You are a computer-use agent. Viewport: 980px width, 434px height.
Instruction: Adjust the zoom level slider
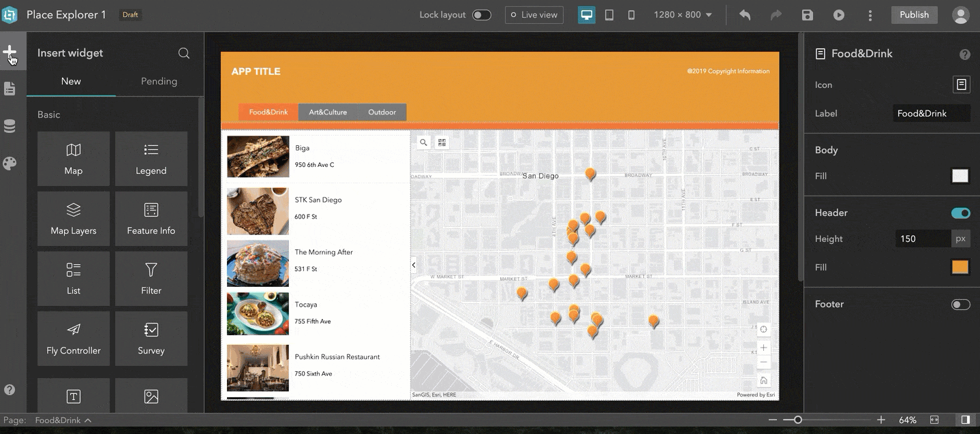[798, 420]
